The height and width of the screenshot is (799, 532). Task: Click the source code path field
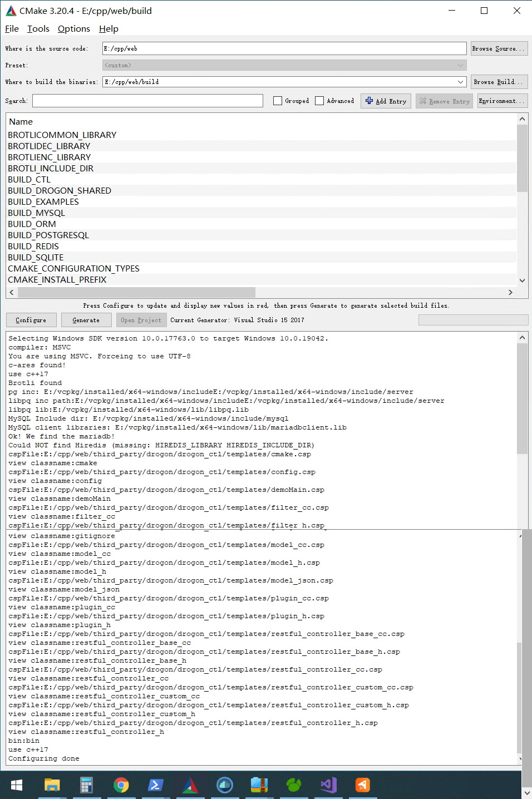[x=284, y=48]
